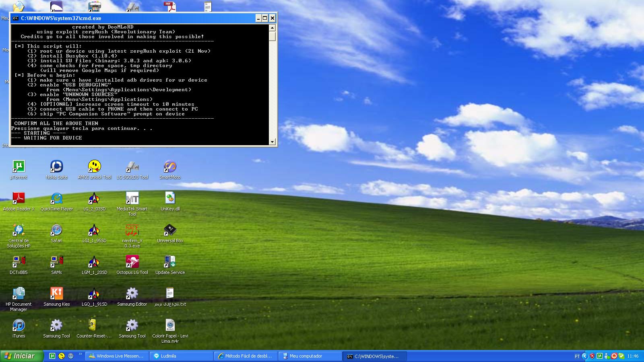
Task: Open the SmartMoto desktop shortcut
Action: click(x=170, y=169)
